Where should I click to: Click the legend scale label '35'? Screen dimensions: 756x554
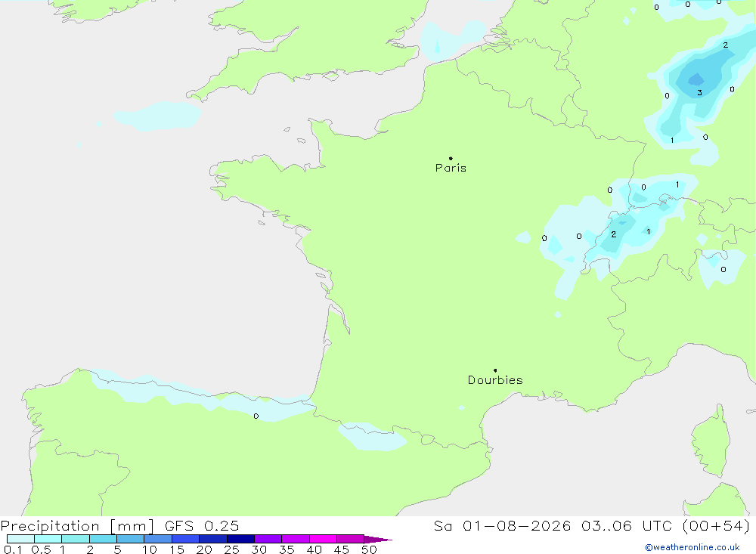point(287,549)
